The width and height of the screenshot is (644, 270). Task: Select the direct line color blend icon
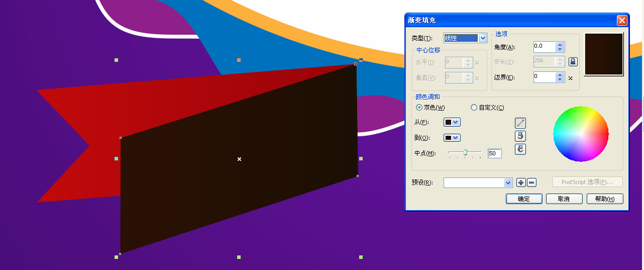(520, 123)
